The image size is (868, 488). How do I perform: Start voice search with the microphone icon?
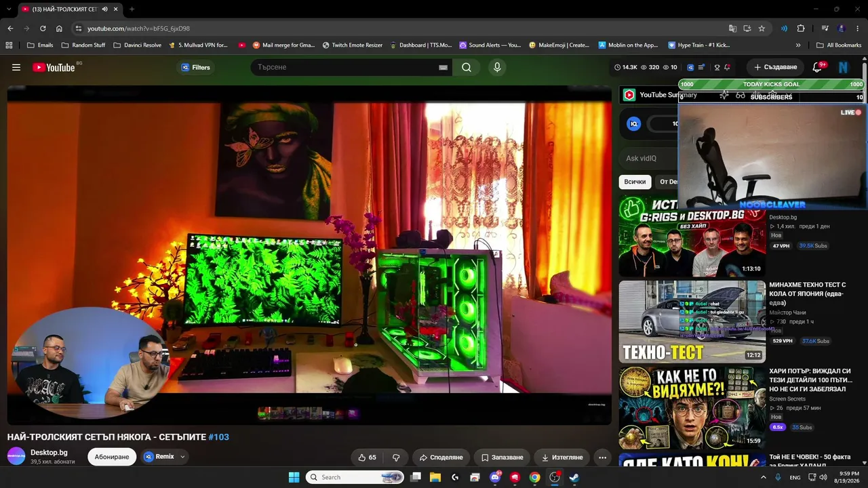coord(497,67)
